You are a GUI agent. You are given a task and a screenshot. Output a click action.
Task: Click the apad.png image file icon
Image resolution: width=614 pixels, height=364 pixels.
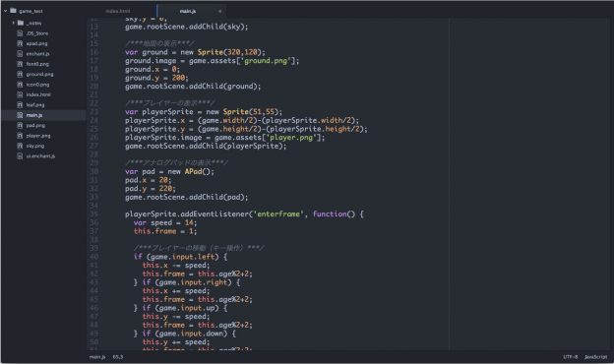[x=20, y=43]
